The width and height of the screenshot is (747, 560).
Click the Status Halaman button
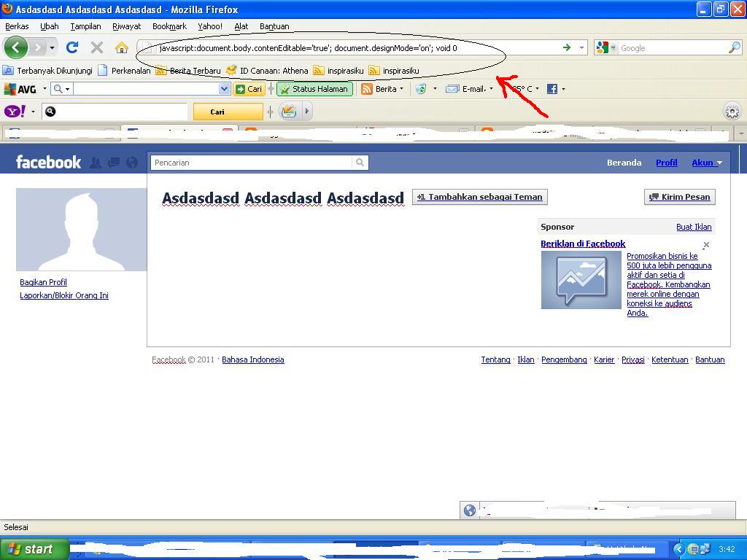pos(315,88)
